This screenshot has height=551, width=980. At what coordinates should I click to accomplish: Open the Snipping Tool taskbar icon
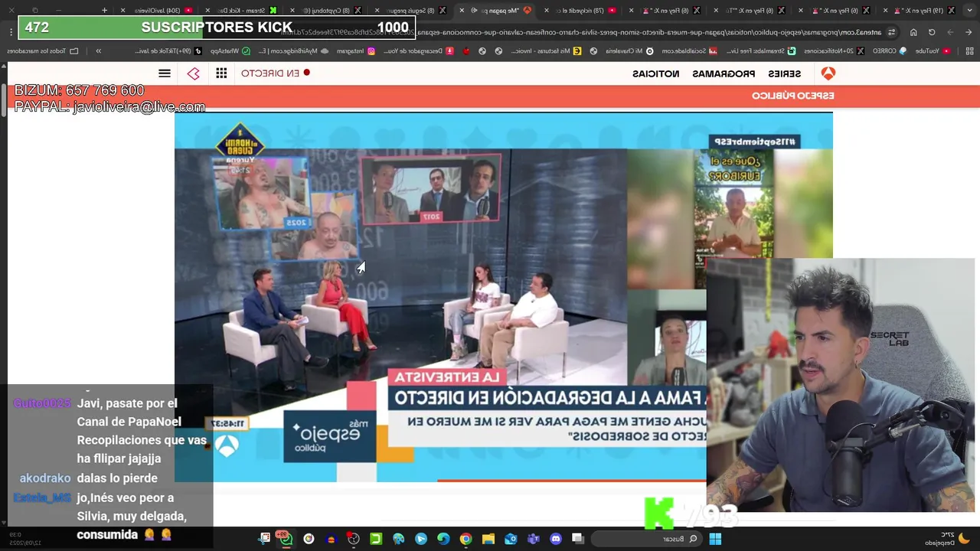coord(265,539)
